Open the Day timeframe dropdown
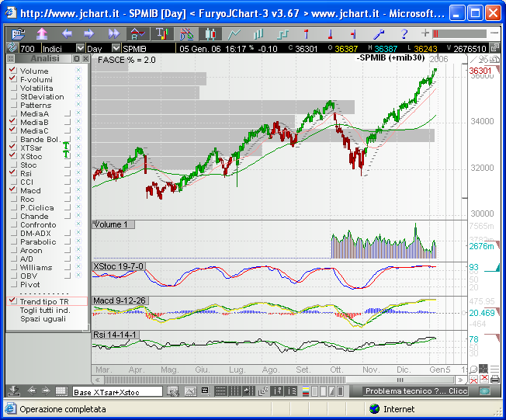 116,48
